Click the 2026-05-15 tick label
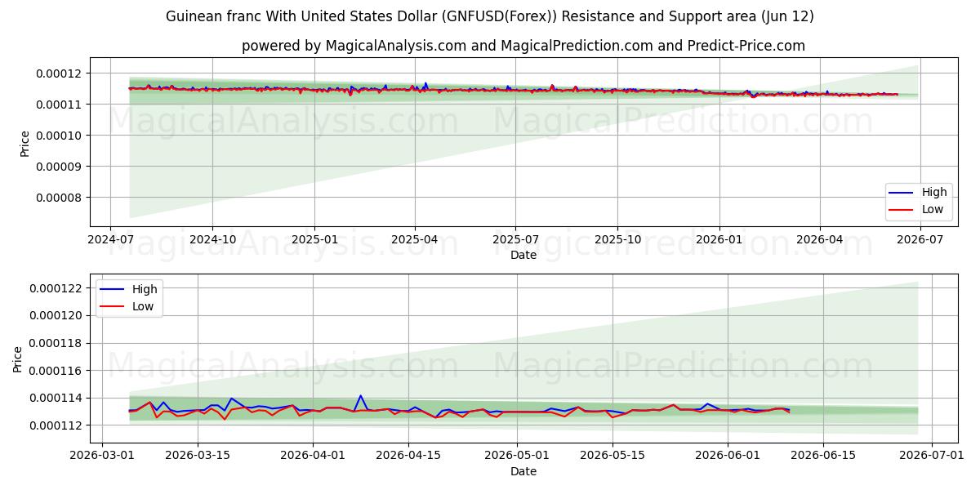 click(612, 456)
